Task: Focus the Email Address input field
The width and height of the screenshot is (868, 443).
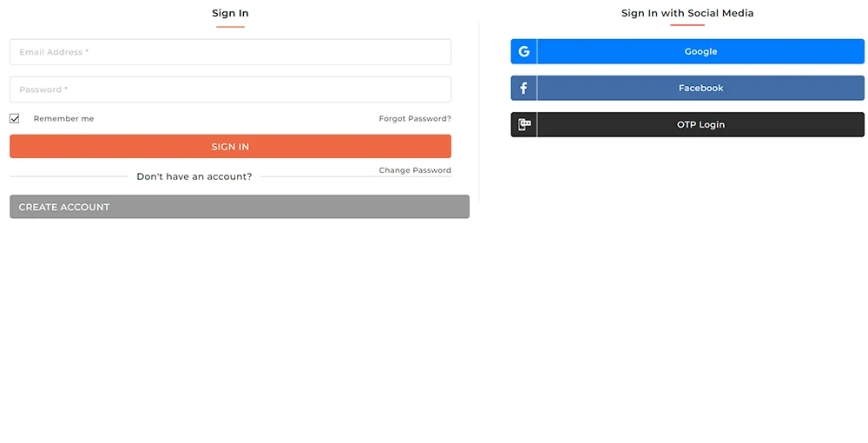Action: [x=230, y=52]
